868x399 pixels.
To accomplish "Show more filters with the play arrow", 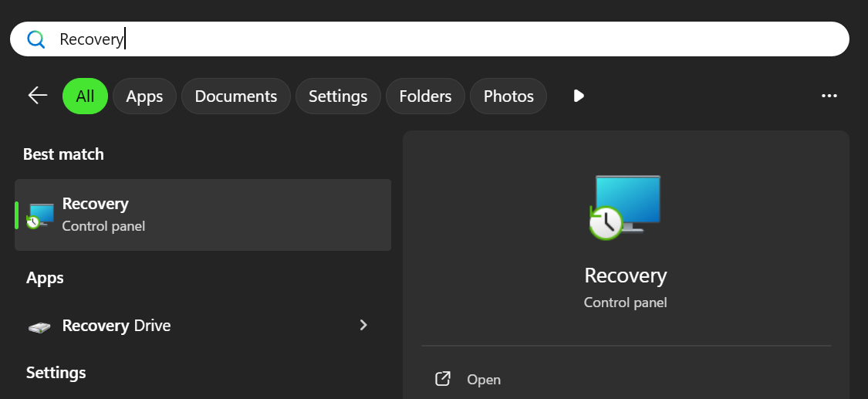I will tap(579, 96).
